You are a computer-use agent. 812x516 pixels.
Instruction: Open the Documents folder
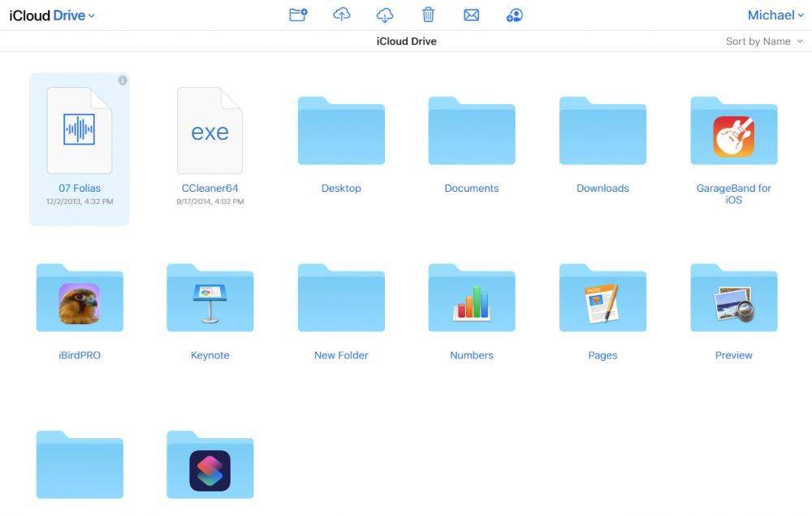coord(472,131)
